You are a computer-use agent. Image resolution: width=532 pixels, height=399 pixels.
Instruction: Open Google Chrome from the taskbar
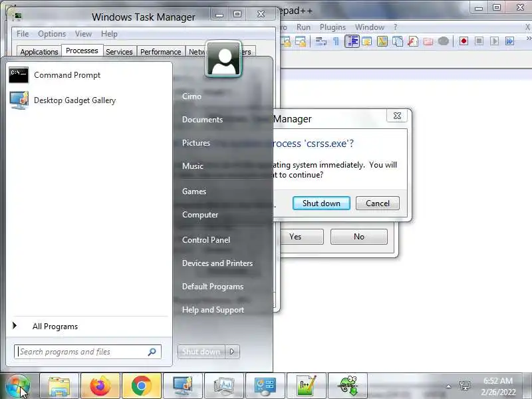pos(142,386)
